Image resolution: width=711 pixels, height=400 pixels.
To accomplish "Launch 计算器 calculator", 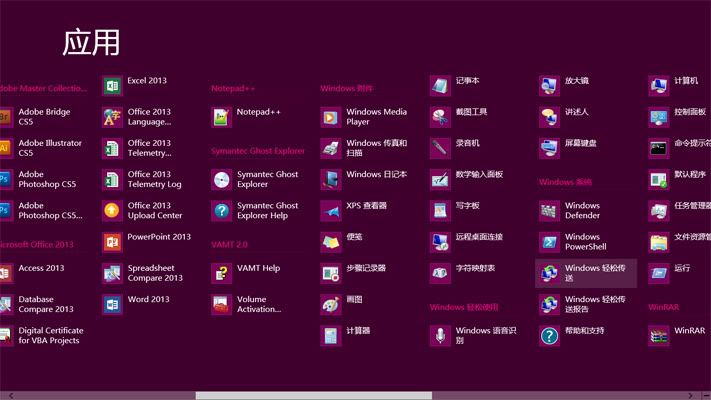I will pos(346,336).
